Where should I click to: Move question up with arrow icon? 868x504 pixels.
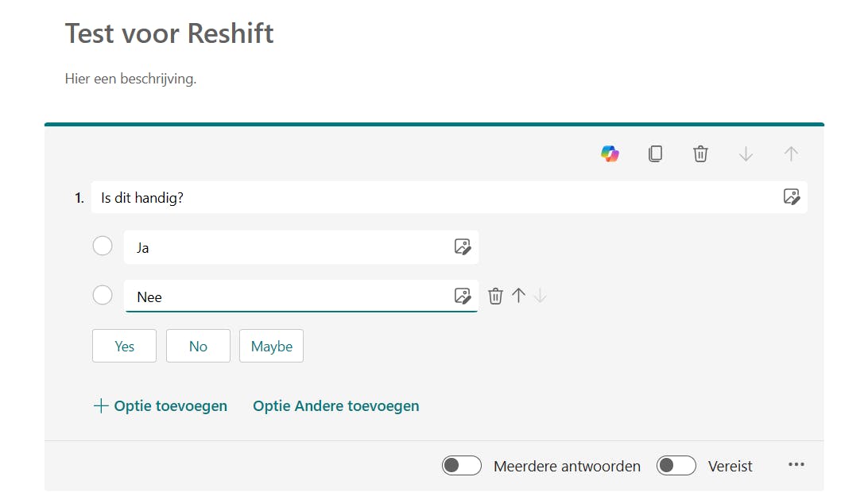point(791,153)
